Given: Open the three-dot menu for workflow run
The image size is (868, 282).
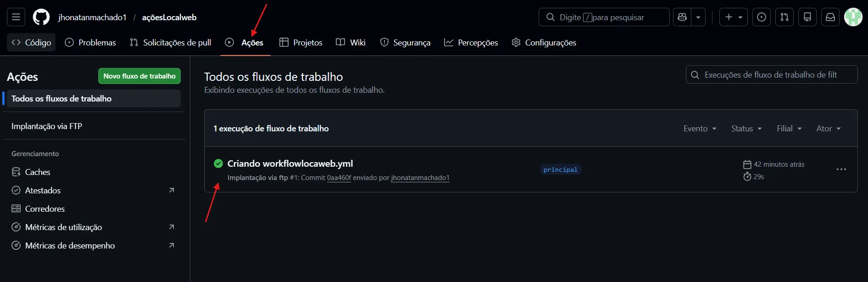Looking at the screenshot, I should point(841,169).
